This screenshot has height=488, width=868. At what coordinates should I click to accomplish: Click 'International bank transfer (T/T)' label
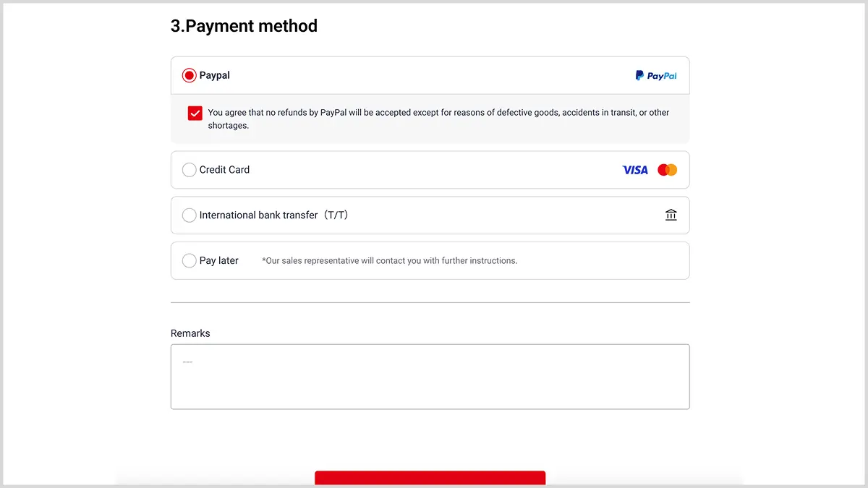click(x=274, y=215)
